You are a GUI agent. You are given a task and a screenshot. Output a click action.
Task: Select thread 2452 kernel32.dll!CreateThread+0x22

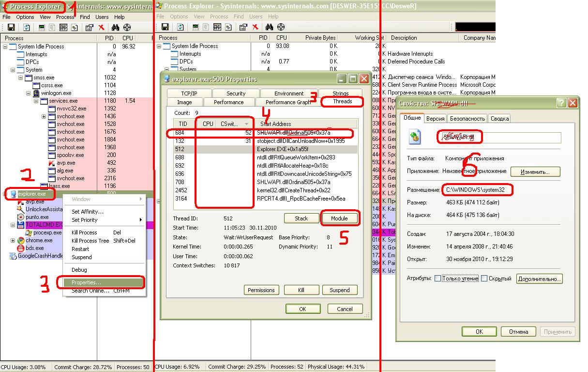(266, 190)
